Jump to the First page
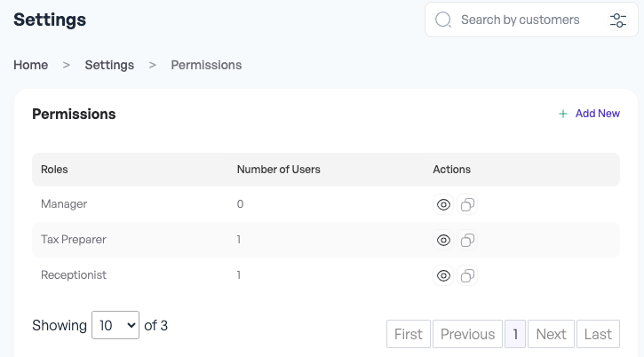The image size is (644, 357). [409, 334]
